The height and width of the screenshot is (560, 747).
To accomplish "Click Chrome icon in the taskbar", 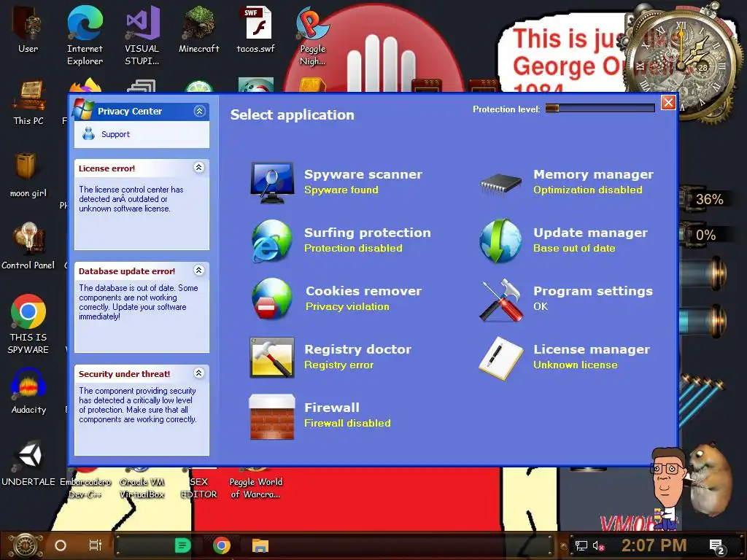I will pyautogui.click(x=222, y=545).
